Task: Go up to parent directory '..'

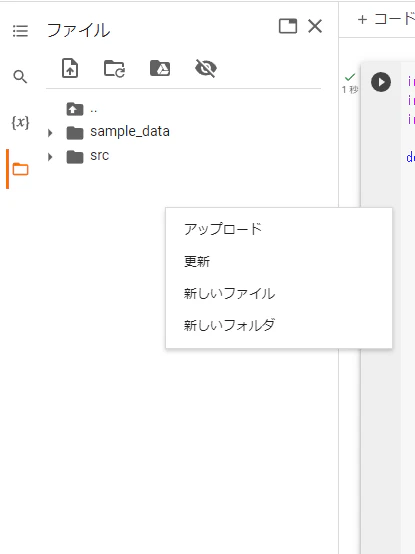Action: tap(81, 109)
